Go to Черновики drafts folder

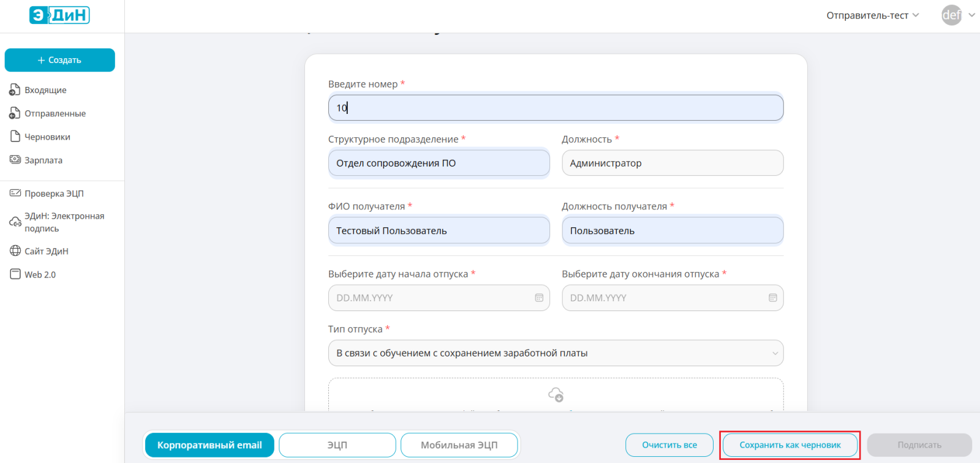47,137
